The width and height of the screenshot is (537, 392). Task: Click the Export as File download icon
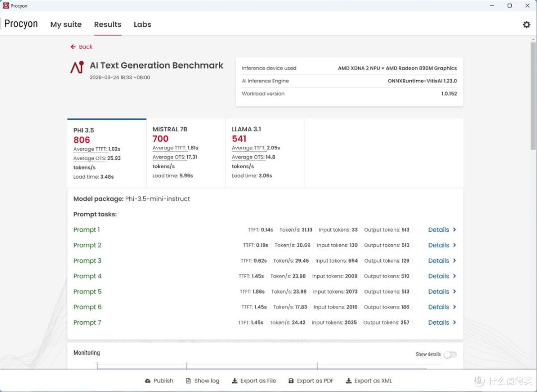pos(235,381)
